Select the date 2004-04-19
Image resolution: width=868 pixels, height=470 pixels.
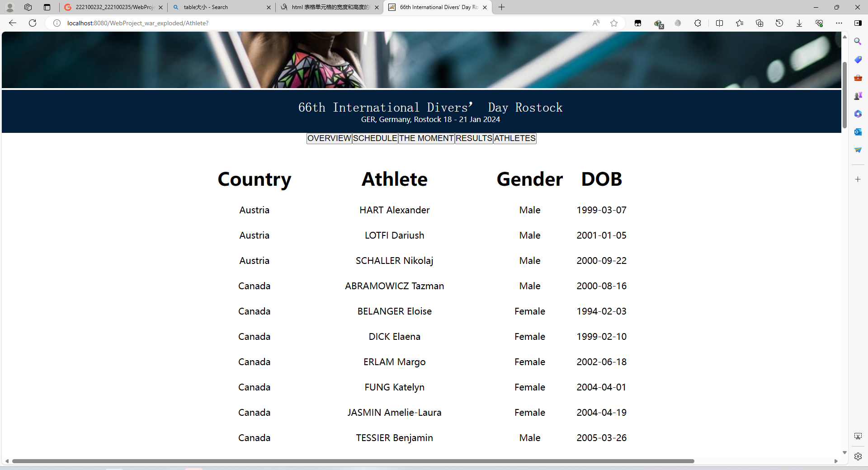(602, 413)
